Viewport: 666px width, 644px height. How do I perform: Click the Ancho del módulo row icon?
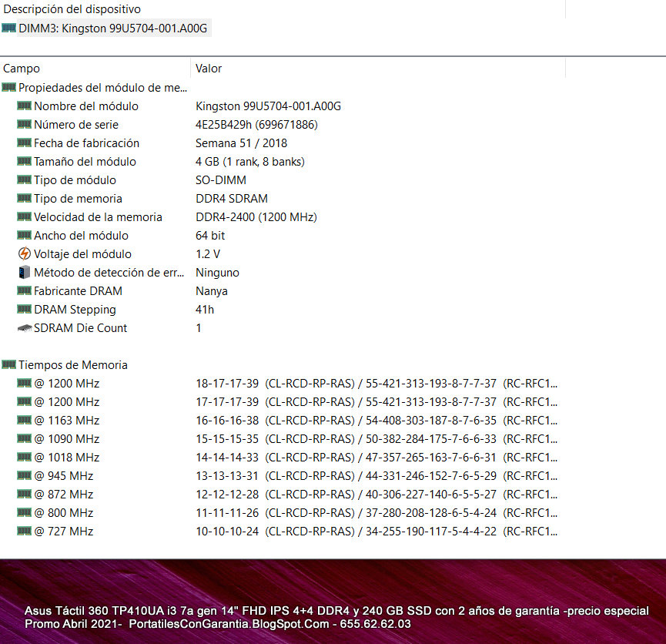[x=24, y=235]
